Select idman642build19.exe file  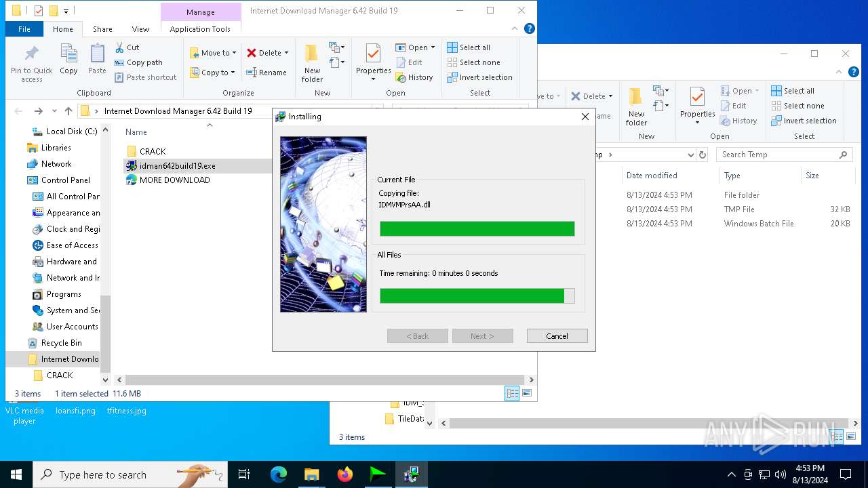pos(177,165)
